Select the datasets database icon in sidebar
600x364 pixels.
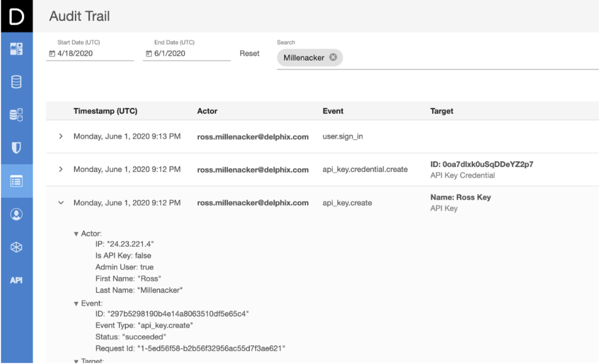(x=17, y=80)
